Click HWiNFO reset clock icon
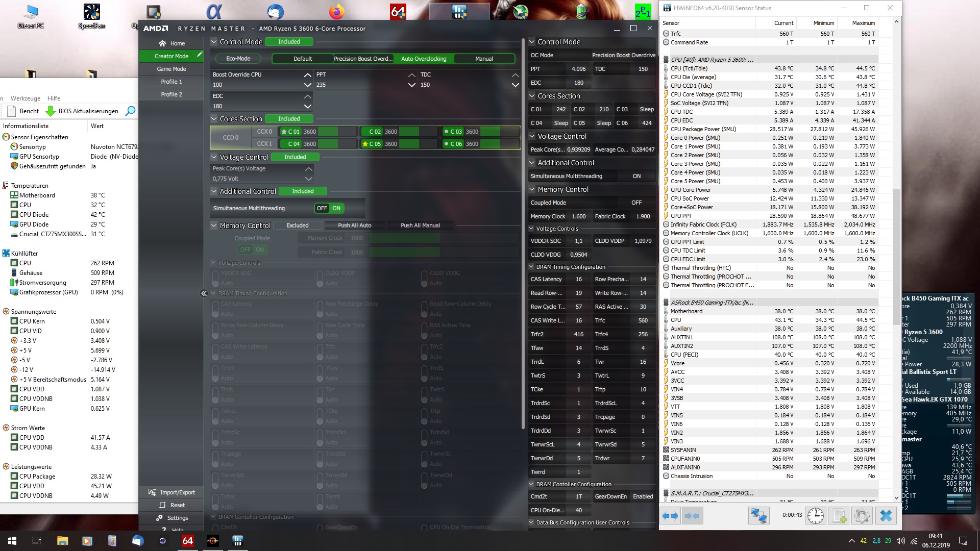The width and height of the screenshot is (980, 551). tap(815, 516)
